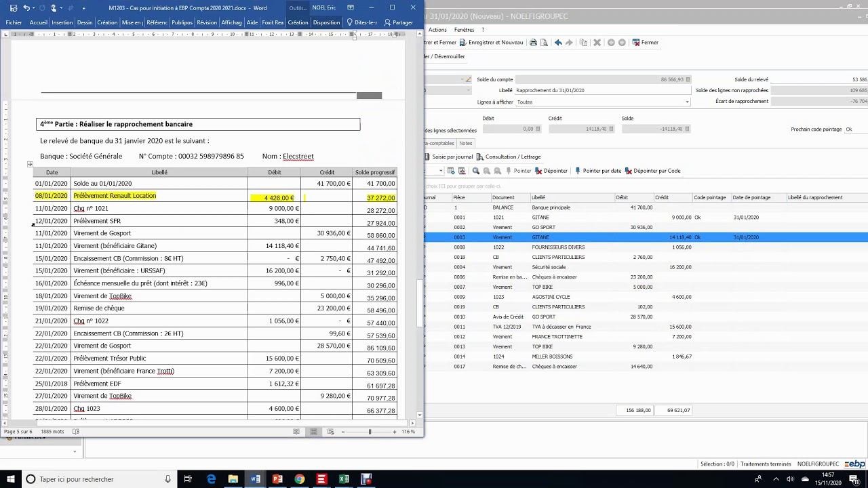Click the Elecstreet name in the document
The image size is (868, 488).
point(298,156)
